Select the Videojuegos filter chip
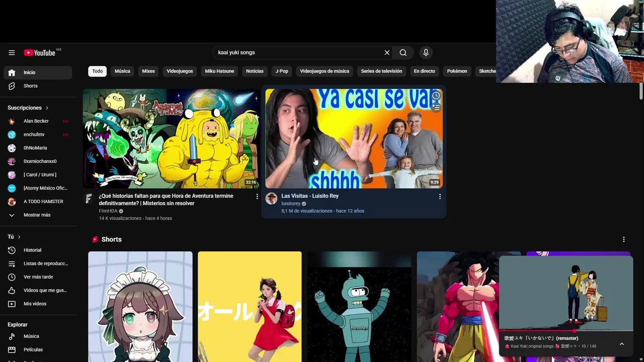Image resolution: width=644 pixels, height=362 pixels. point(180,71)
